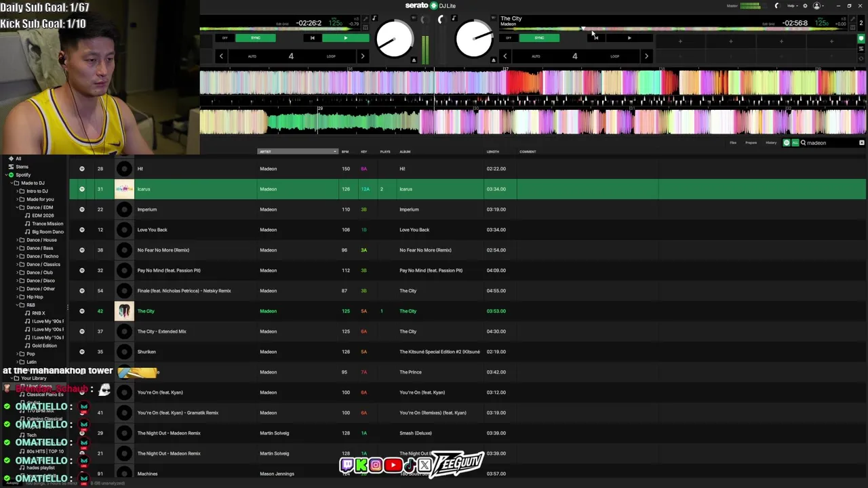
Task: Toggle the Spotify search filter icon
Action: pyautogui.click(x=787, y=143)
